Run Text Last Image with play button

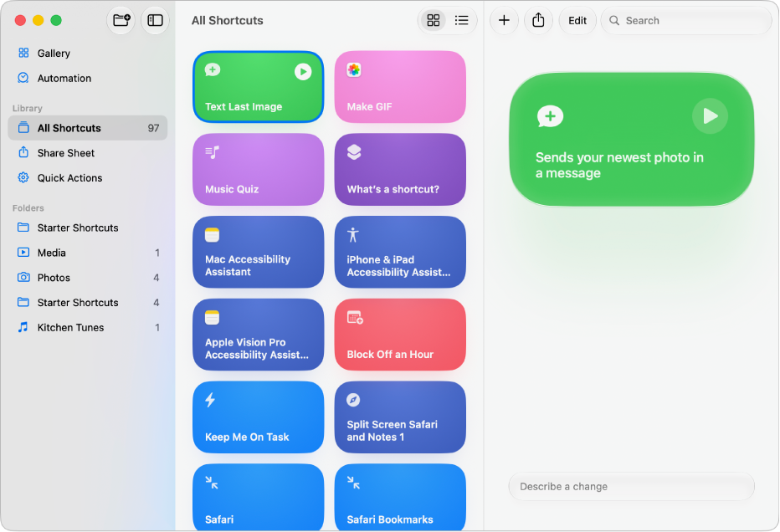(303, 72)
